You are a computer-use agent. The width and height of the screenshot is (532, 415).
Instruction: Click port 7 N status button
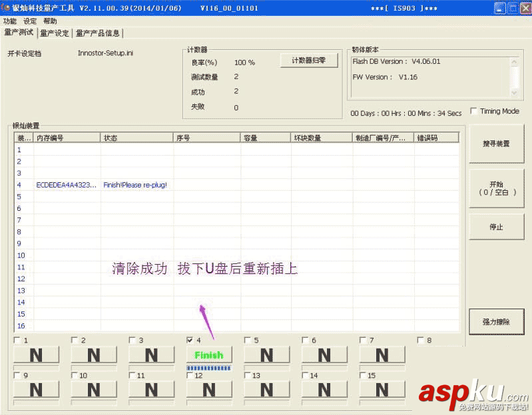pos(382,354)
